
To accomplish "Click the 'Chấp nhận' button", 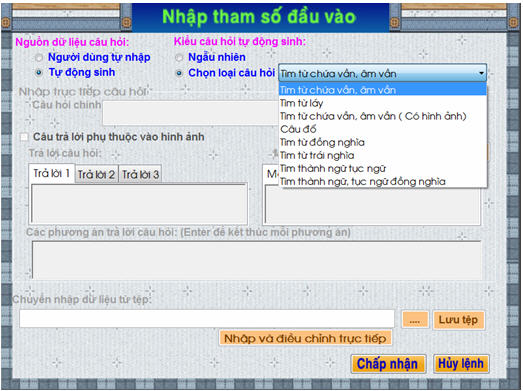I will click(388, 363).
